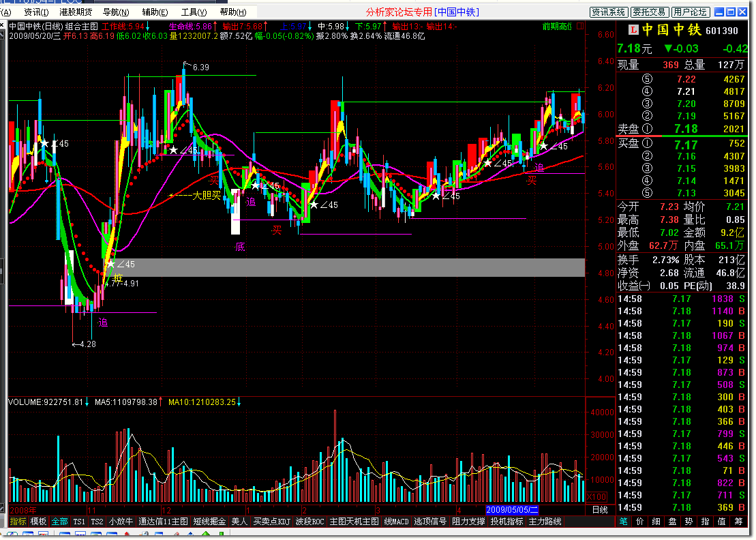Click the VOLUME:922751.81 label
The height and width of the screenshot is (540, 756).
(x=46, y=402)
